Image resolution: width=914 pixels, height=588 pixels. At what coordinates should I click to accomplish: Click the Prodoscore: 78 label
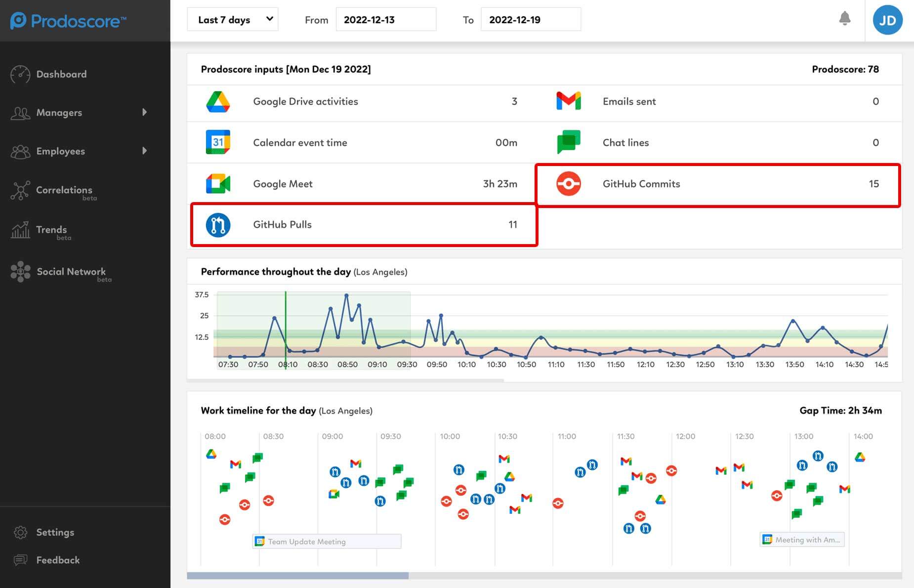[x=845, y=69]
